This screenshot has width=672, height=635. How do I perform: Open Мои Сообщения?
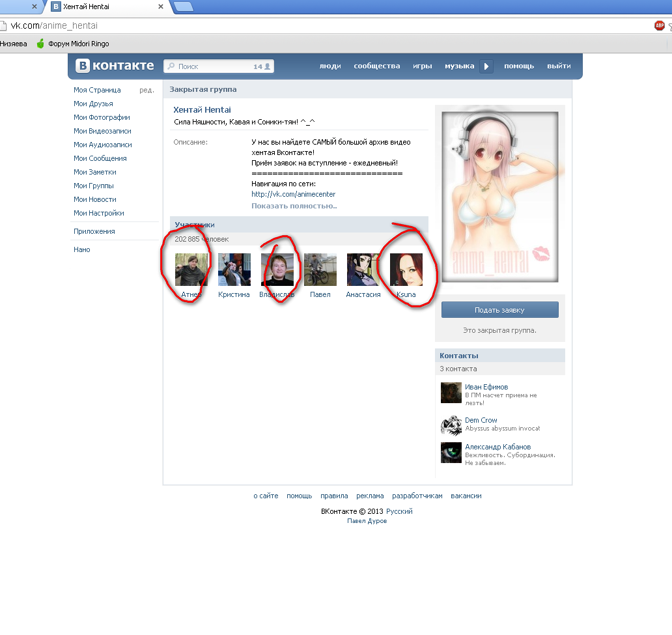(100, 159)
